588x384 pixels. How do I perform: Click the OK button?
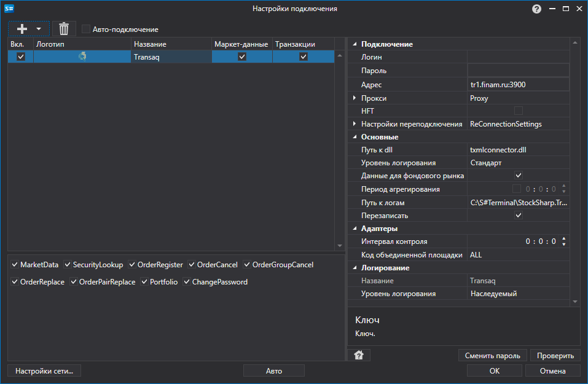(494, 370)
